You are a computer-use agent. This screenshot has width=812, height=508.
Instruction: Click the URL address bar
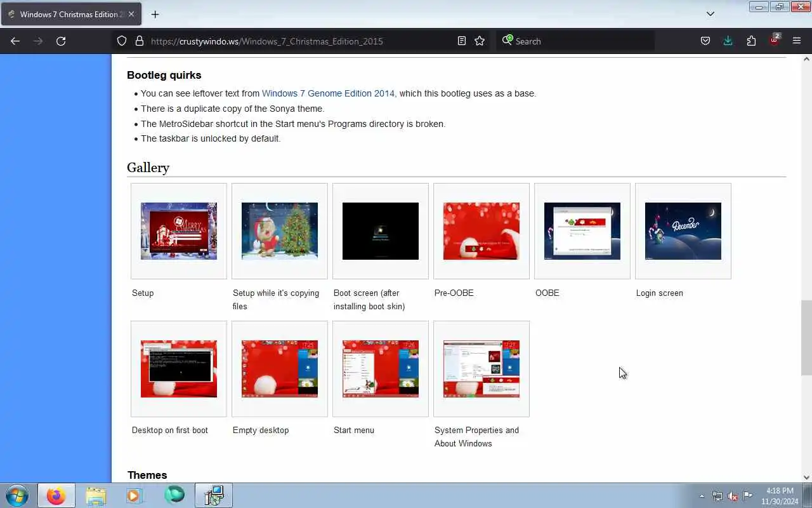pos(301,41)
